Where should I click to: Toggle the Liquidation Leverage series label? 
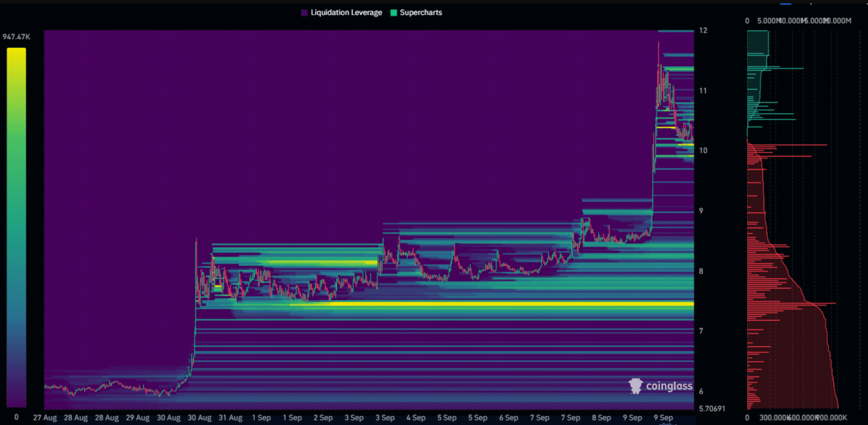point(346,13)
